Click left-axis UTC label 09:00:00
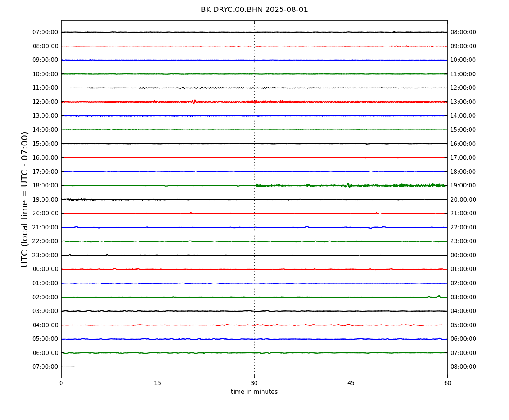 point(45,60)
